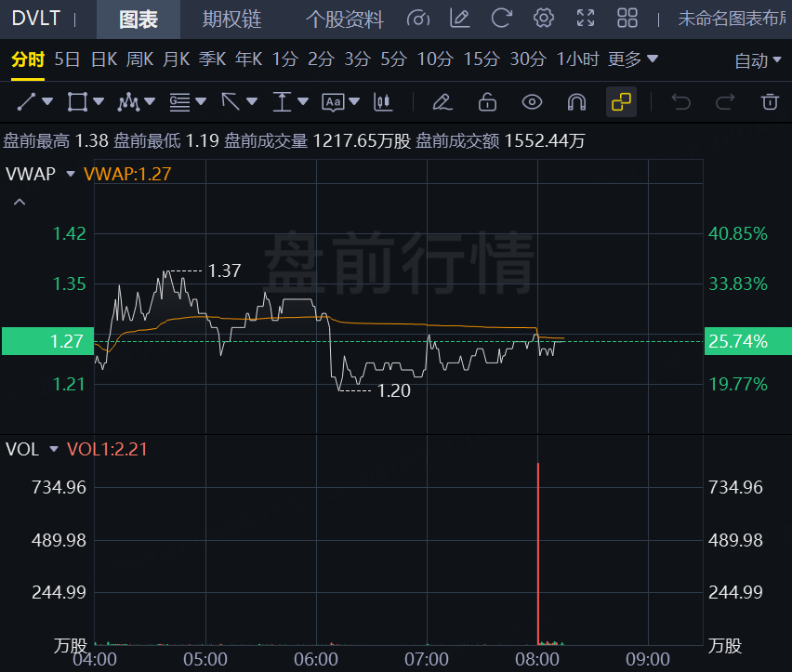Select the Fibonacci lines tool
Viewport: 792px width, 672px height.
pos(179,102)
